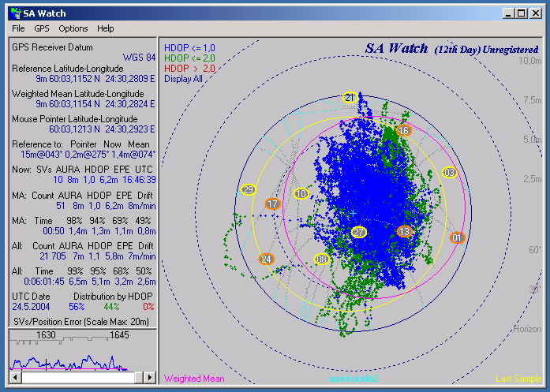Click mouse pointer coordinates 60:03,1213 N
Viewport: 550px width, 392px height.
coord(74,129)
